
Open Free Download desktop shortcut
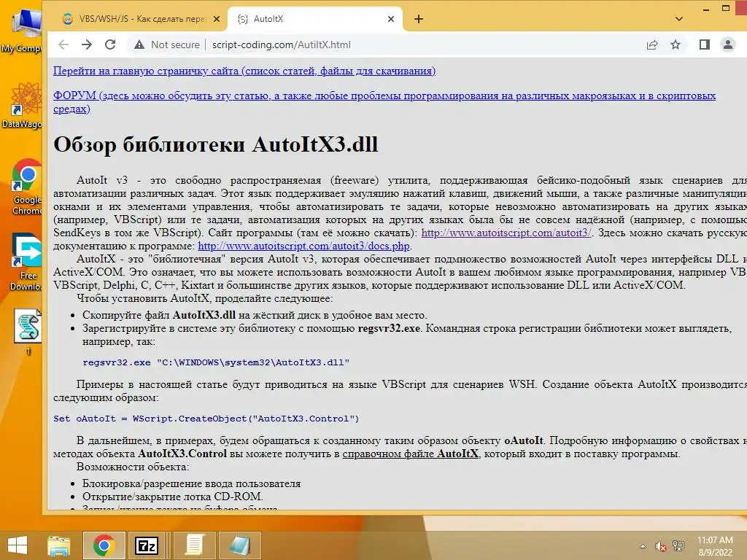26,262
